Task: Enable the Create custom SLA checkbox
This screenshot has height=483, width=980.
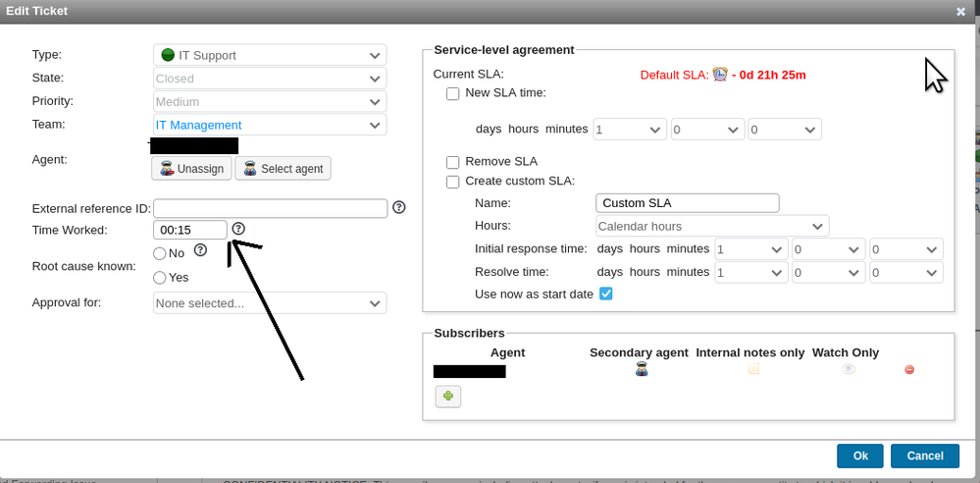Action: point(452,182)
